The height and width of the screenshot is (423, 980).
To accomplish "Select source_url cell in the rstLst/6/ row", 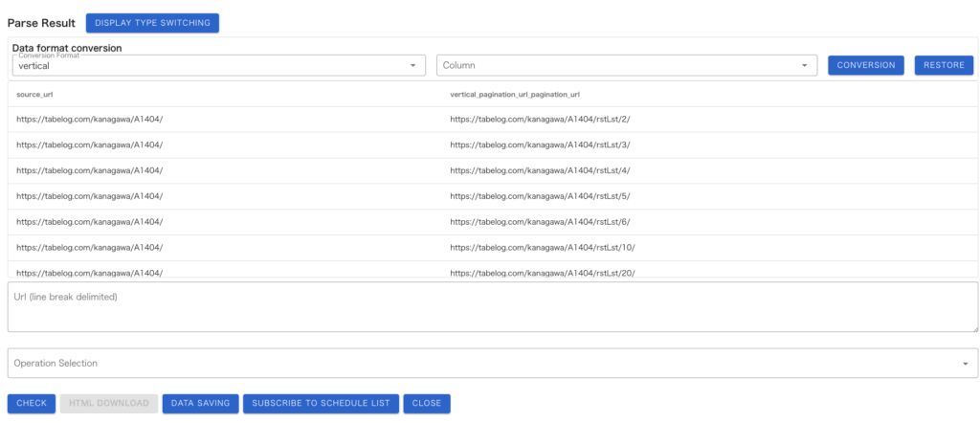I will click(x=89, y=222).
